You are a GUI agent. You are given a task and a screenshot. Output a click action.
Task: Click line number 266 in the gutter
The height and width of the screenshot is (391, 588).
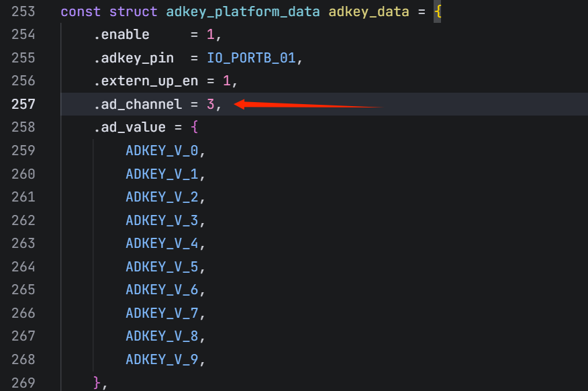point(23,313)
